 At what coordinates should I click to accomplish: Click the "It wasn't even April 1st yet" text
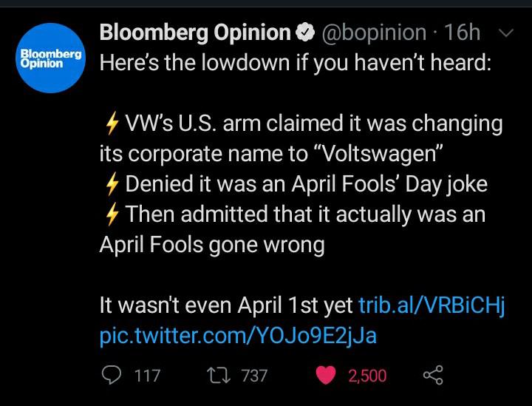[226, 305]
